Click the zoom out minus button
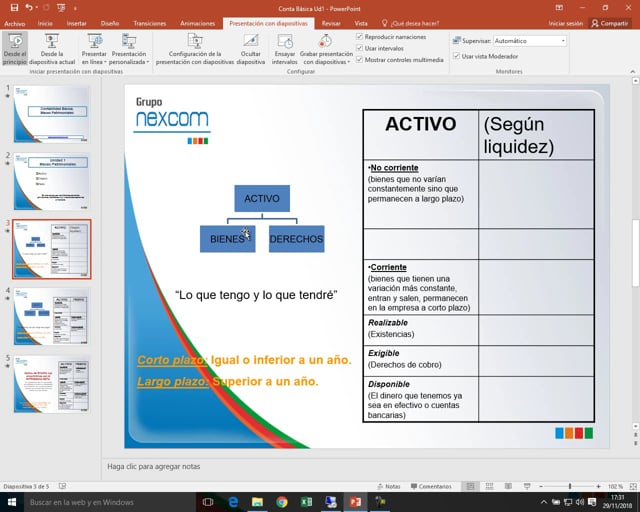The width and height of the screenshot is (640, 512). (x=541, y=486)
